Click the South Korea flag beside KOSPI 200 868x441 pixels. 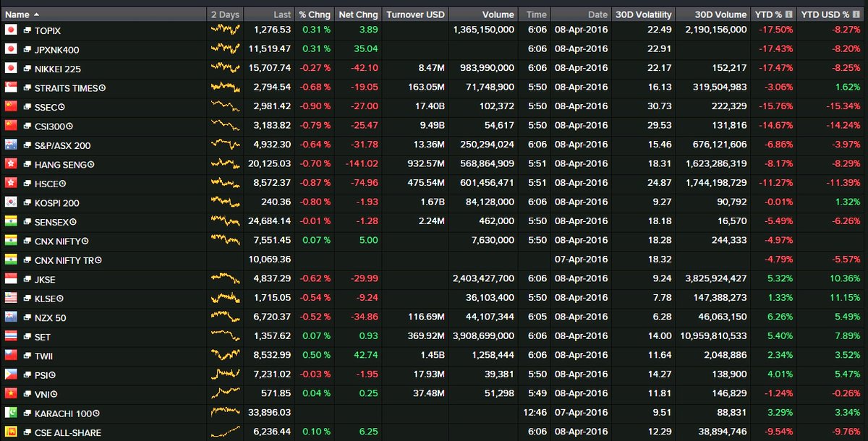(x=10, y=202)
